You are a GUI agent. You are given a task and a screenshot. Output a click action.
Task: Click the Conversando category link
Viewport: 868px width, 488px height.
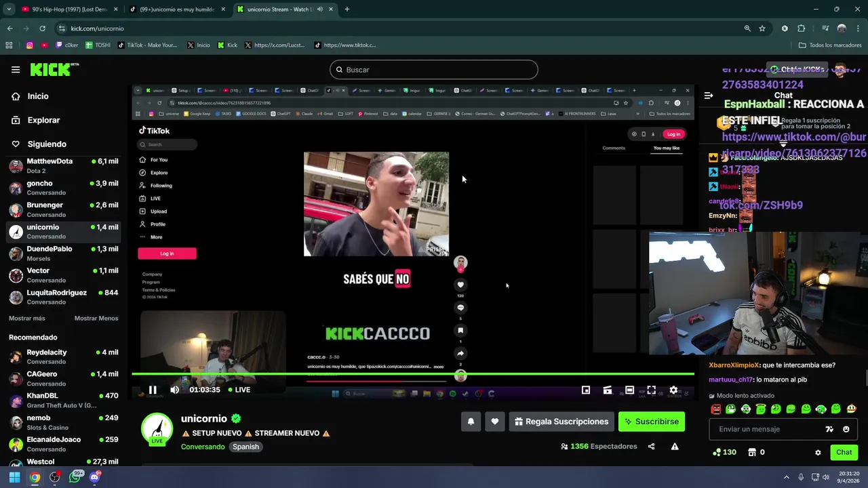[x=203, y=447]
